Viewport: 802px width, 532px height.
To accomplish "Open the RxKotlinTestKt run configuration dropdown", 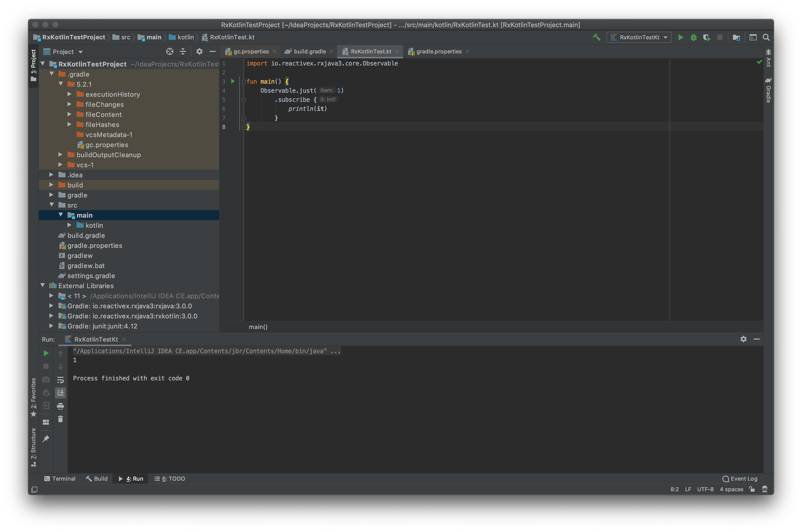I will (639, 37).
